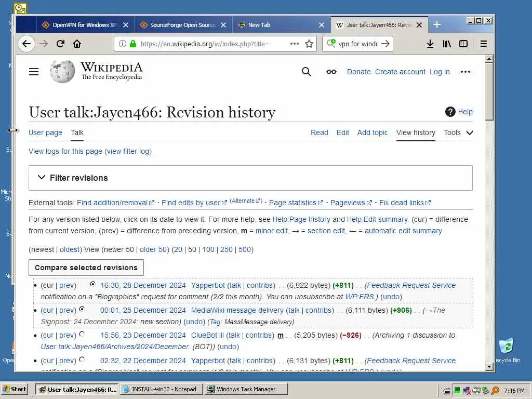Open the Firefox library icon
532x399 pixels.
click(x=447, y=44)
